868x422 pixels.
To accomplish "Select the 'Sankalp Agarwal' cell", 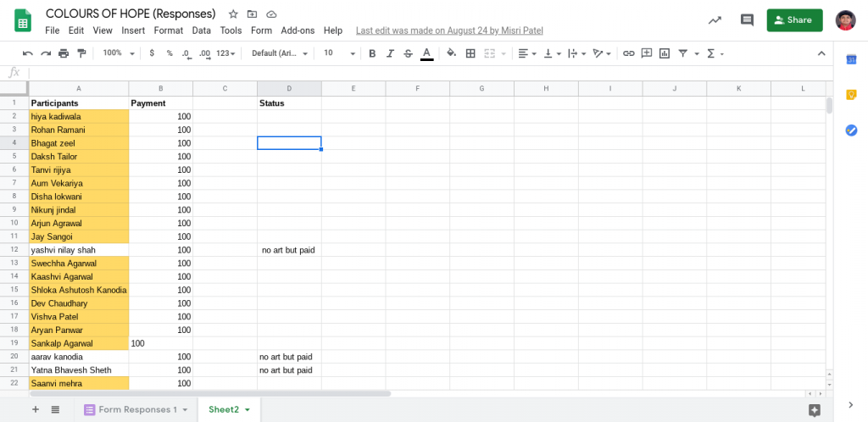I will click(79, 343).
